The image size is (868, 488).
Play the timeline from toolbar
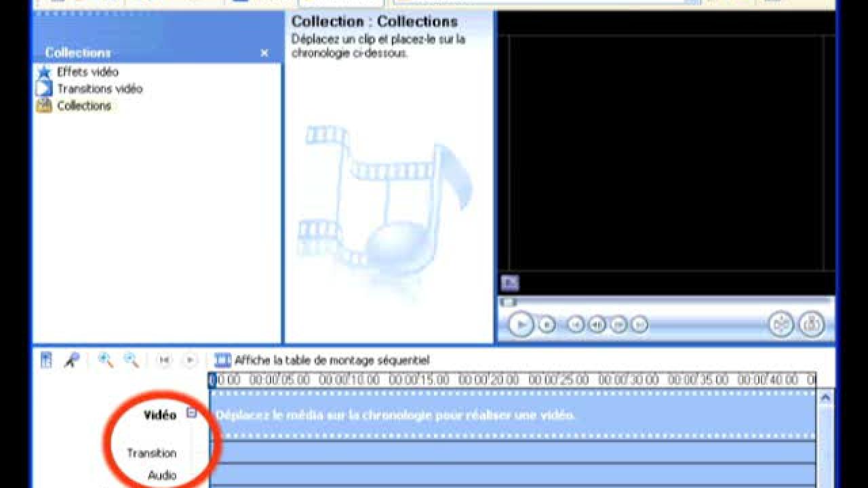pyautogui.click(x=190, y=361)
